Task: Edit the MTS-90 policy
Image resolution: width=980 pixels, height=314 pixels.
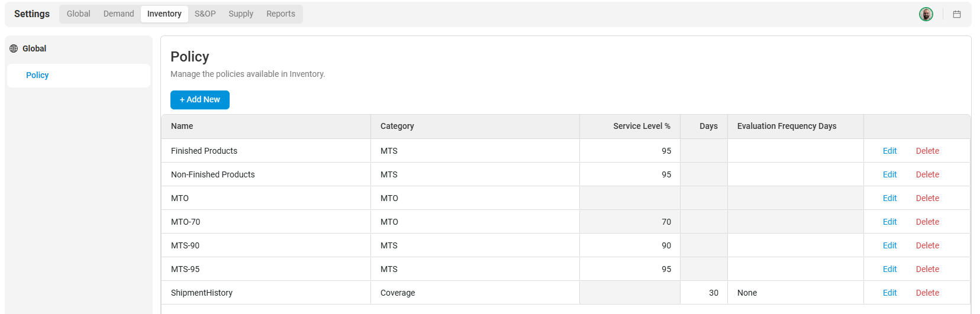Action: [889, 245]
